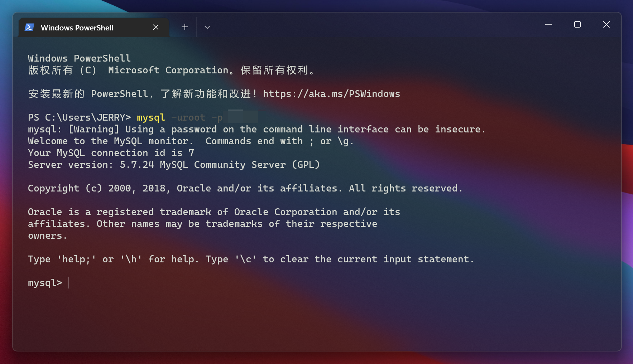Close the terminal window

click(x=606, y=24)
